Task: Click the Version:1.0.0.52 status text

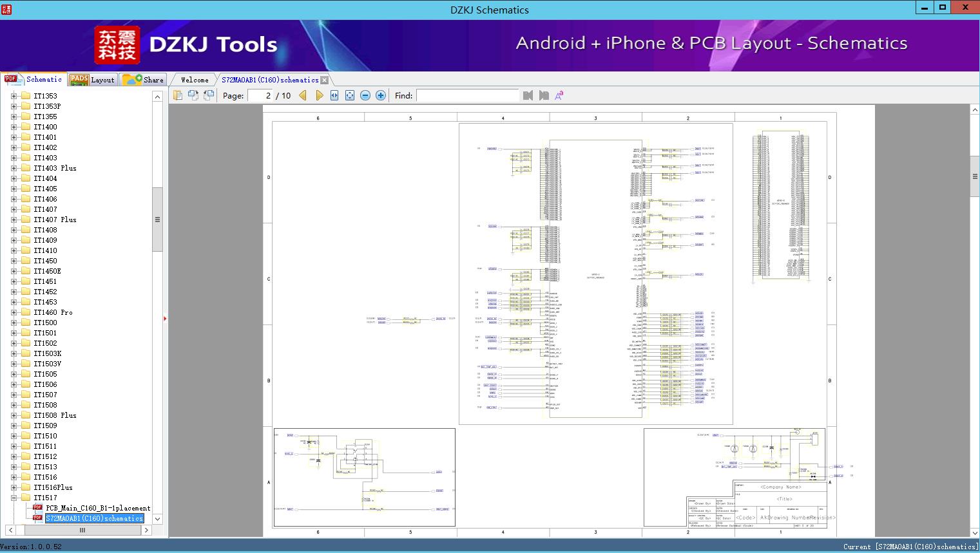Action: click(x=31, y=547)
